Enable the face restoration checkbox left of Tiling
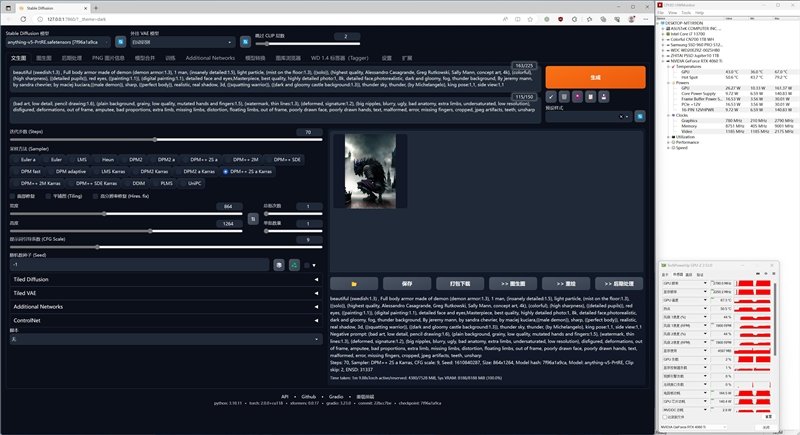 click(13, 196)
